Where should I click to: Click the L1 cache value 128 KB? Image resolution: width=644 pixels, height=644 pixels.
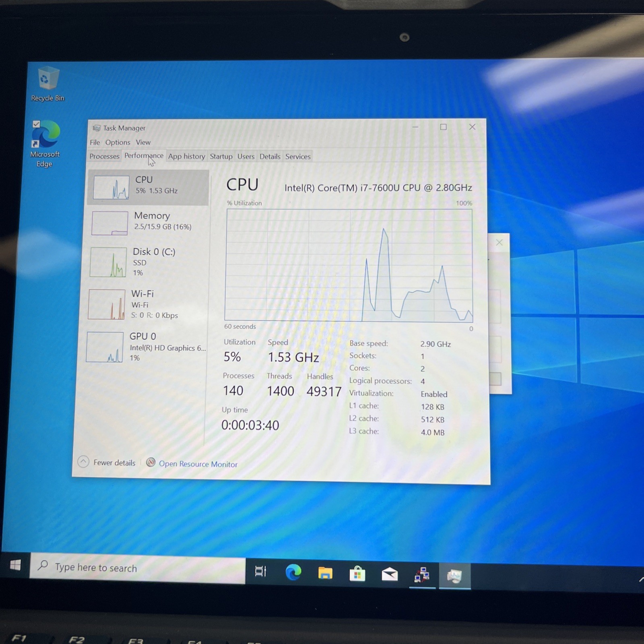[433, 407]
